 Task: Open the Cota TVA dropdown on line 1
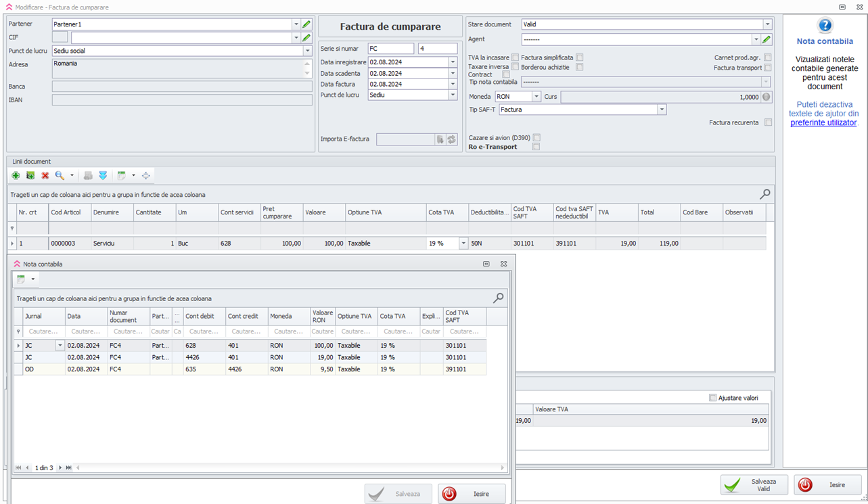(x=463, y=244)
